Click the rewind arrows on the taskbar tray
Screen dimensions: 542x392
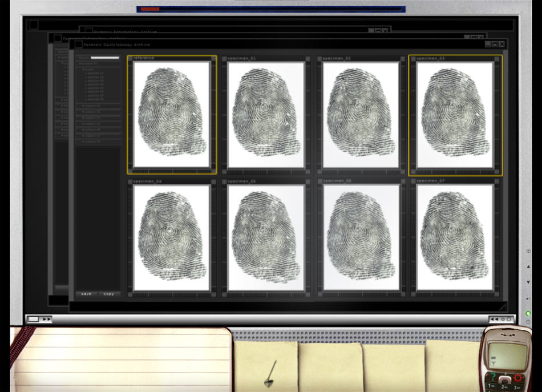tap(494, 319)
